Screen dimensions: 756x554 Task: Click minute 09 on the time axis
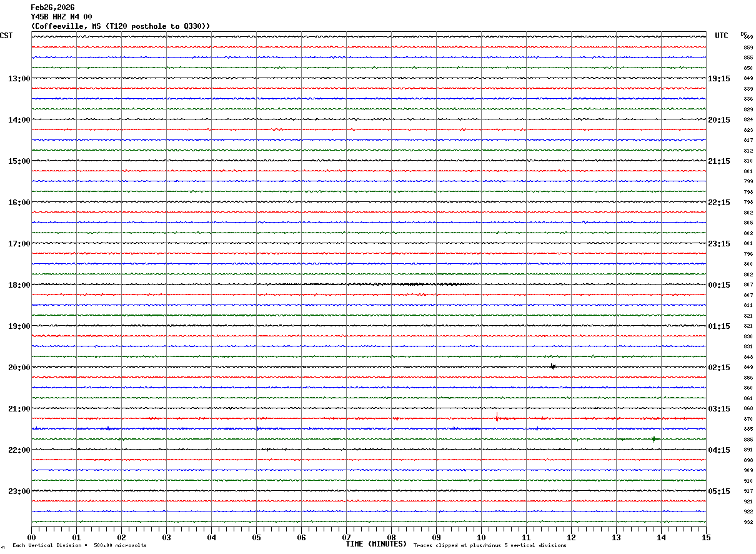click(436, 537)
